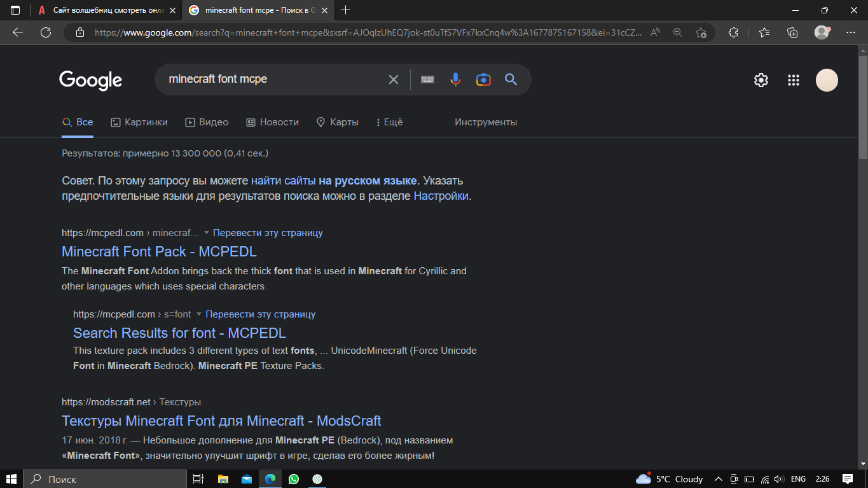Add this page to favorites star icon
868x488 pixels.
701,32
